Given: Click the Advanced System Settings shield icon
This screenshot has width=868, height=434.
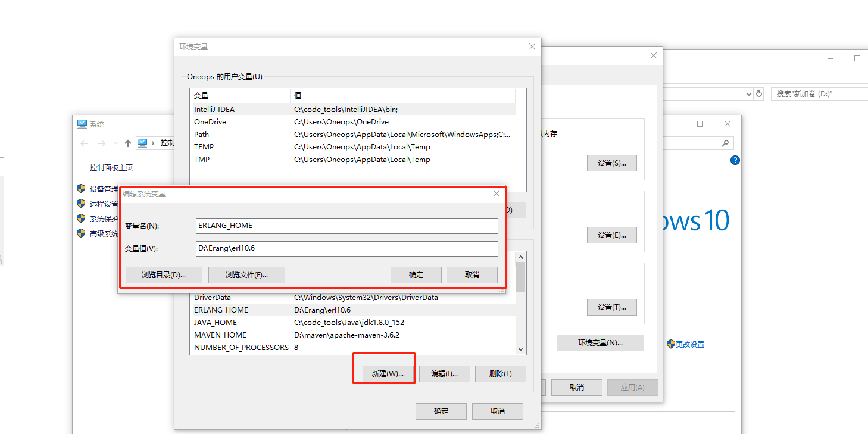Looking at the screenshot, I should (x=81, y=233).
